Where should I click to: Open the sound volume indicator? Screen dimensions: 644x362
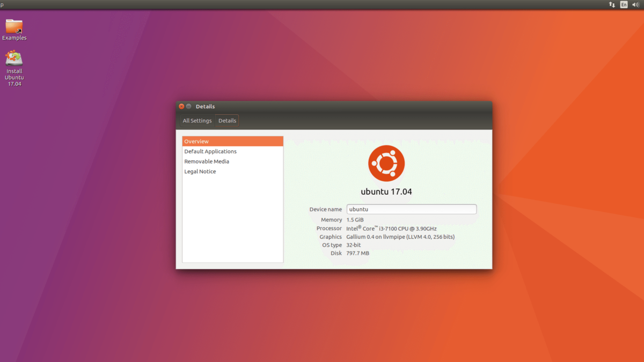(x=635, y=5)
